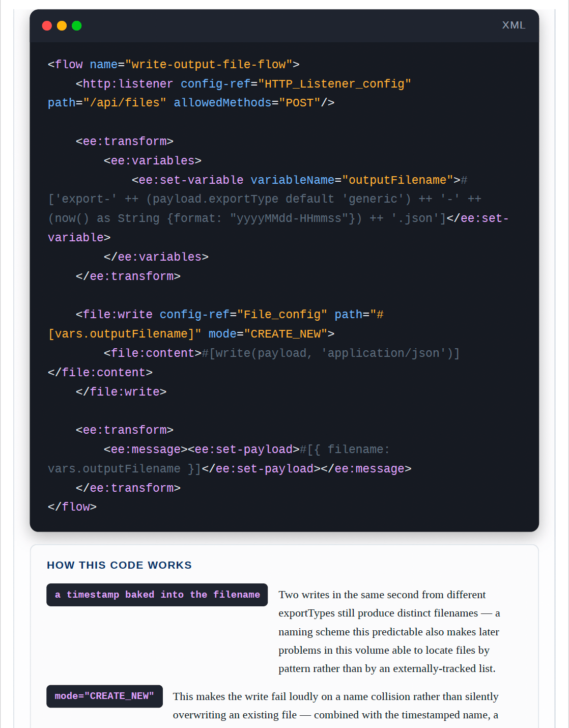Image resolution: width=569 pixels, height=728 pixels.
Task: Click the XML language label
Action: (514, 25)
